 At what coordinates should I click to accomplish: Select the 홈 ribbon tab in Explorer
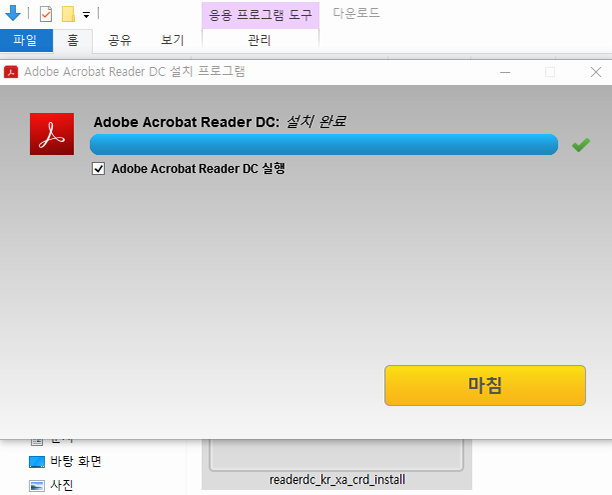point(73,40)
